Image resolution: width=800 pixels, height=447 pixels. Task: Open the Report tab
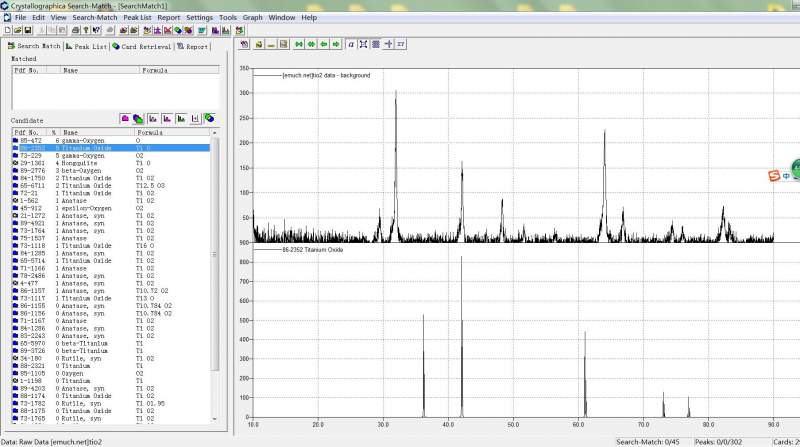pos(194,46)
